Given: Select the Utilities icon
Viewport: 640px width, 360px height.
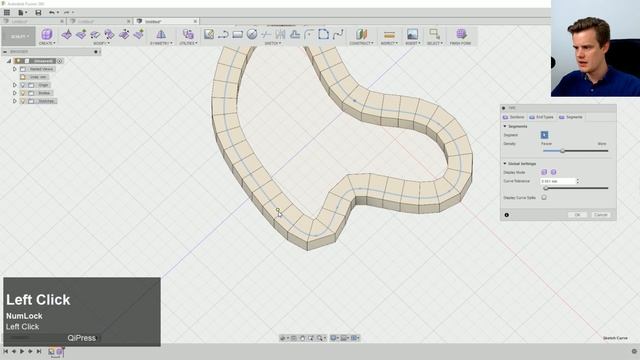Looking at the screenshot, I should click(188, 34).
